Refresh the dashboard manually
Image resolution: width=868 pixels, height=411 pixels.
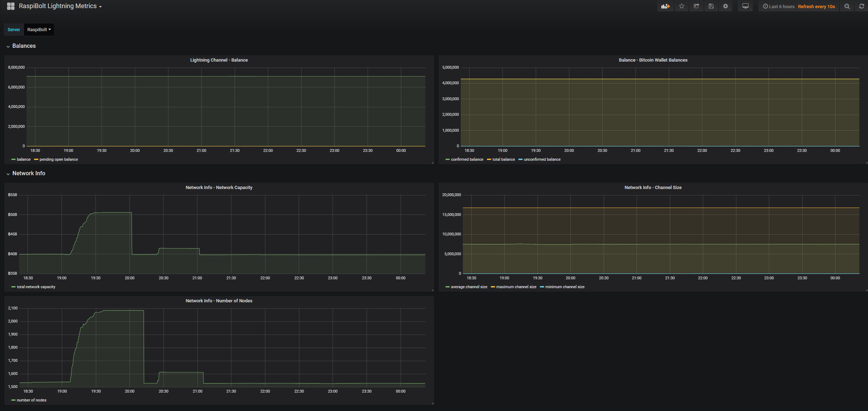tap(862, 6)
